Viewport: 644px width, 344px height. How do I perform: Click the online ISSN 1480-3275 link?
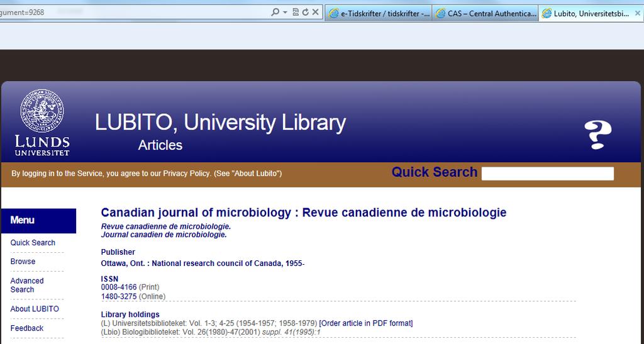119,296
